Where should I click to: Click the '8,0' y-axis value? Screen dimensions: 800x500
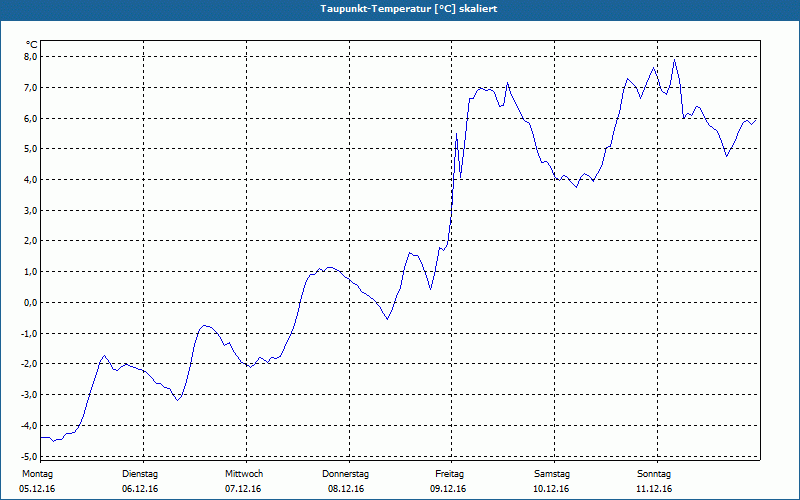tap(31, 57)
